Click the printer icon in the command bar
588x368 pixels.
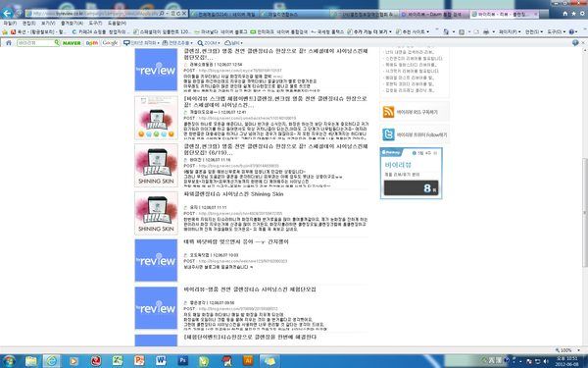coord(486,32)
